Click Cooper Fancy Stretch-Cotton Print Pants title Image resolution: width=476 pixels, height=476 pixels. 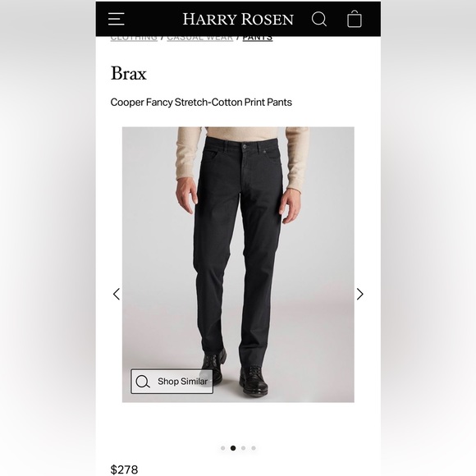click(201, 103)
